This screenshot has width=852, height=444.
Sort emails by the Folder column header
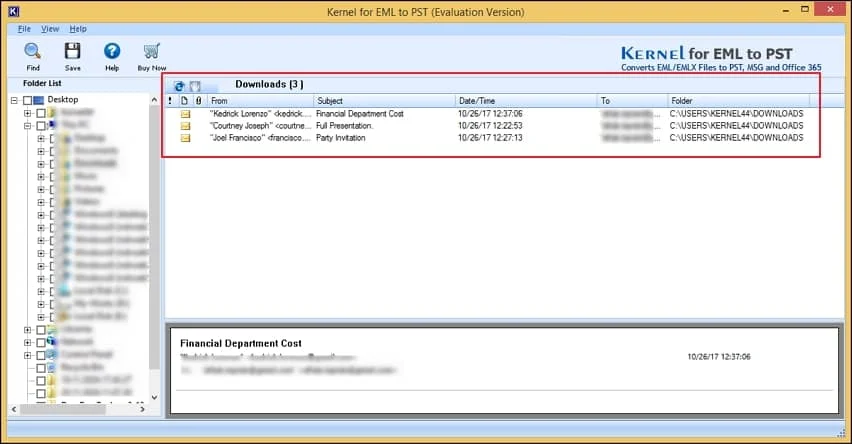click(x=739, y=101)
